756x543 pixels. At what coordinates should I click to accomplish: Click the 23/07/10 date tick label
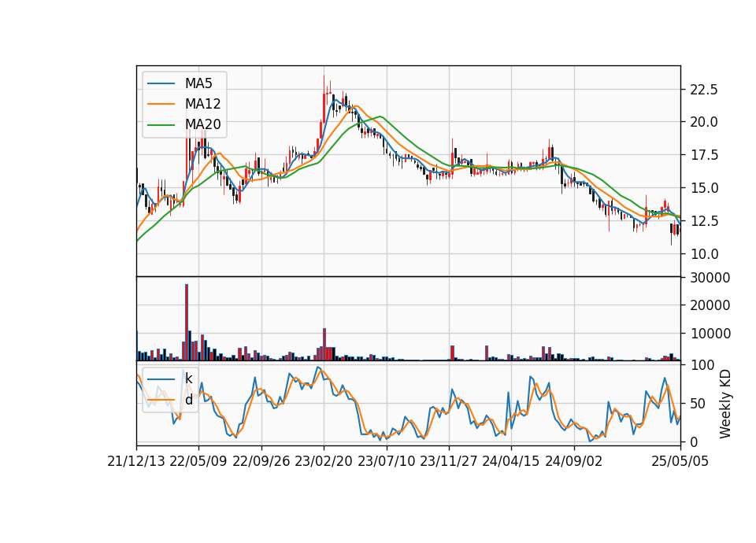pyautogui.click(x=386, y=461)
